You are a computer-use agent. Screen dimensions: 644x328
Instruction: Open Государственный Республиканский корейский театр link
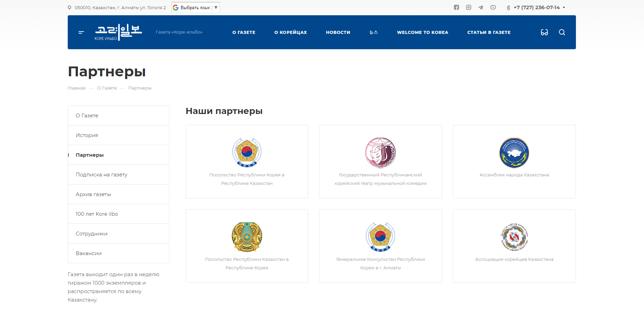380,179
